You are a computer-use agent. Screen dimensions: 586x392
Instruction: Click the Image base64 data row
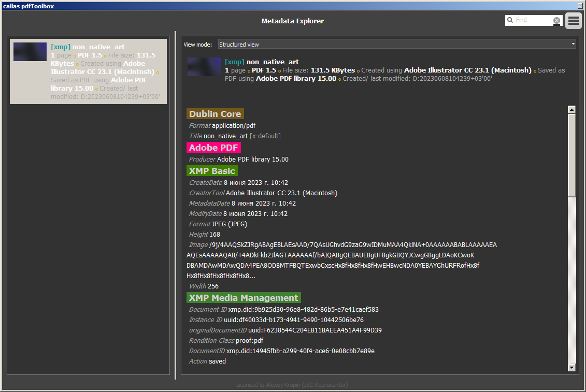341,260
